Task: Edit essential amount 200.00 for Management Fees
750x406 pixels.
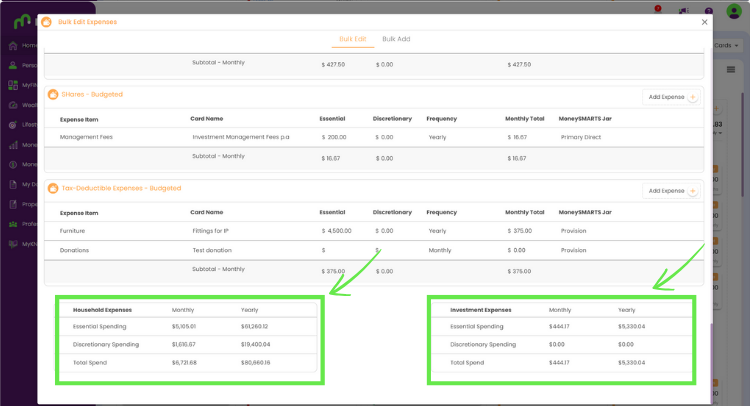Action: [x=334, y=137]
